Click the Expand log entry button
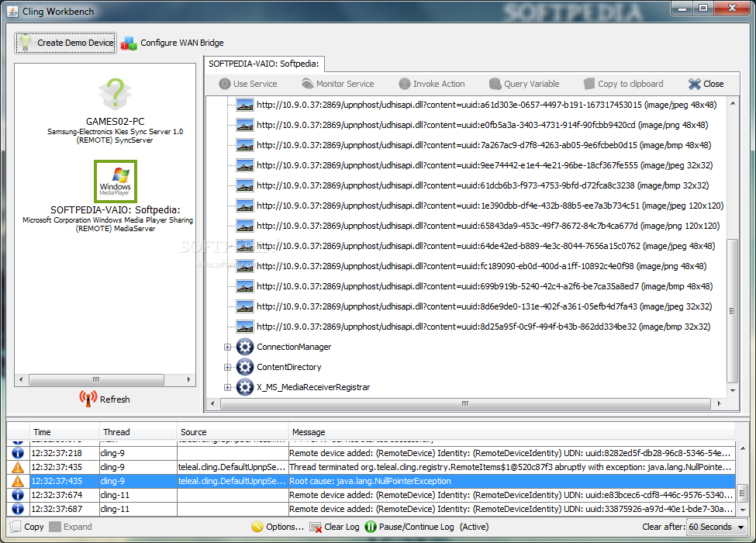Screen dimensions: 756x543 point(71,527)
